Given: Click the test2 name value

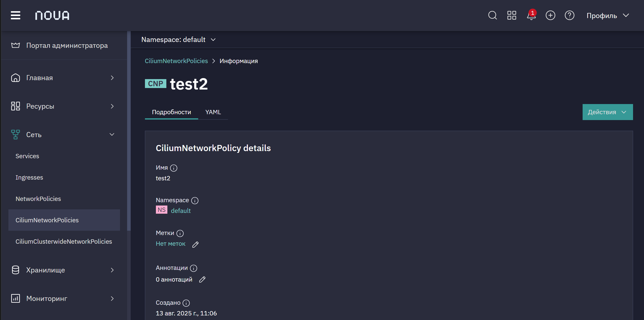Looking at the screenshot, I should click(163, 178).
